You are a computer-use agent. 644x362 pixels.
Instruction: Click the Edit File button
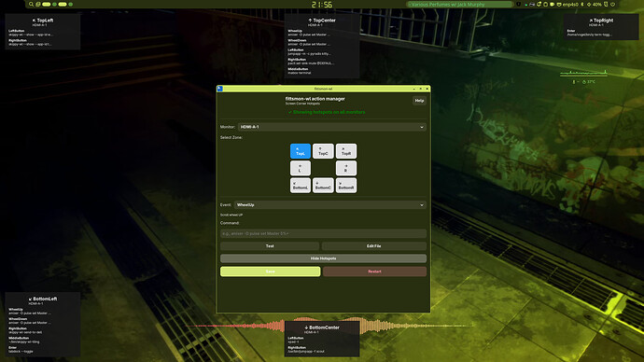coord(373,246)
